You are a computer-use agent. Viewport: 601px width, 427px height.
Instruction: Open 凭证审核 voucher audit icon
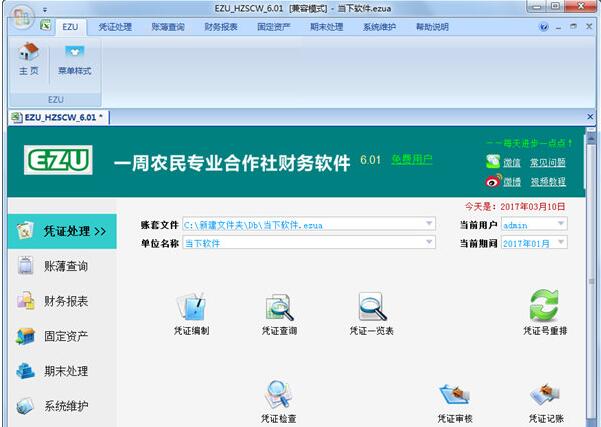click(x=455, y=403)
